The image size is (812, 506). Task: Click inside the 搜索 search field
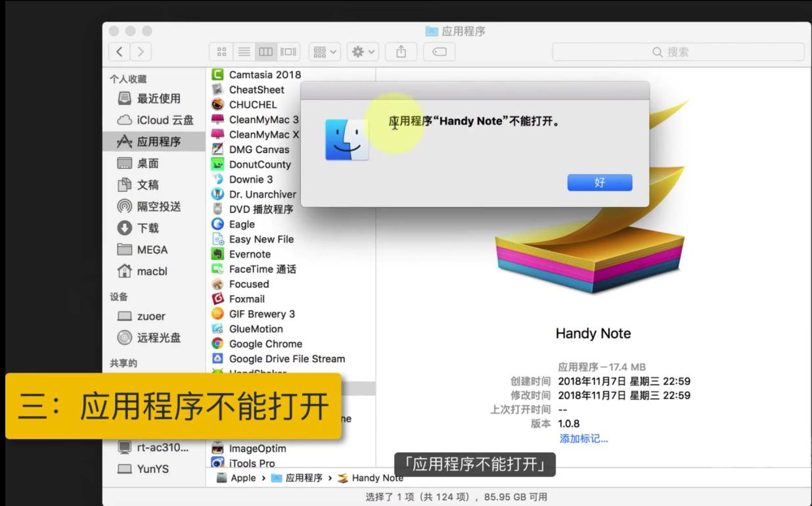click(677, 51)
